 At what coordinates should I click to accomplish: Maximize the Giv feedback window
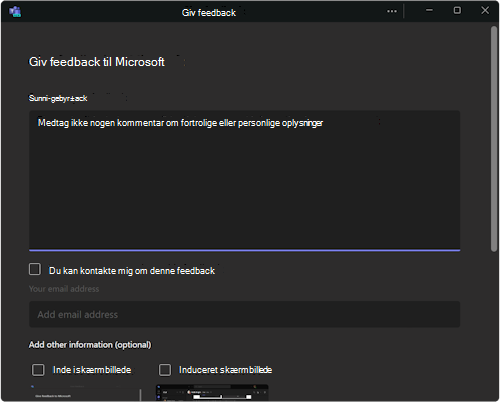pyautogui.click(x=457, y=11)
